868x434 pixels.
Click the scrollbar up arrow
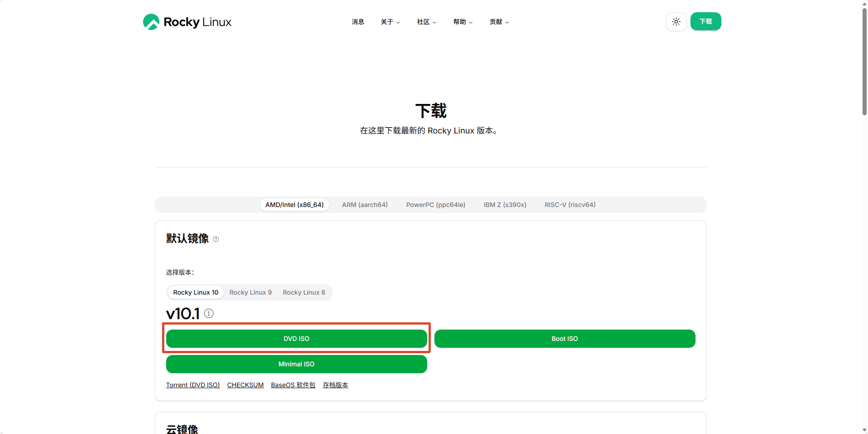pyautogui.click(x=864, y=4)
